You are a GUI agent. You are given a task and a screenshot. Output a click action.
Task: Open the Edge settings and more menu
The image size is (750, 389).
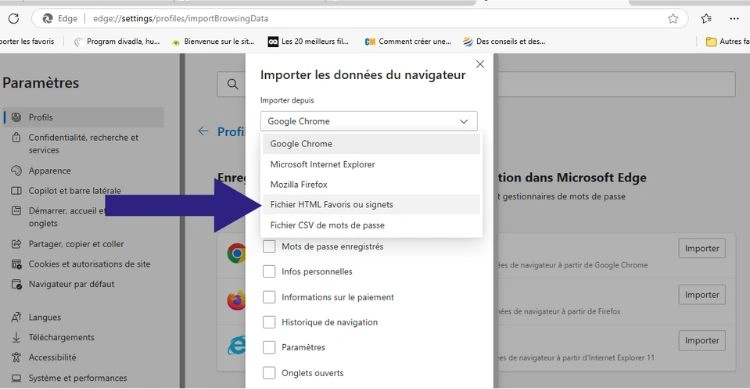tap(734, 19)
